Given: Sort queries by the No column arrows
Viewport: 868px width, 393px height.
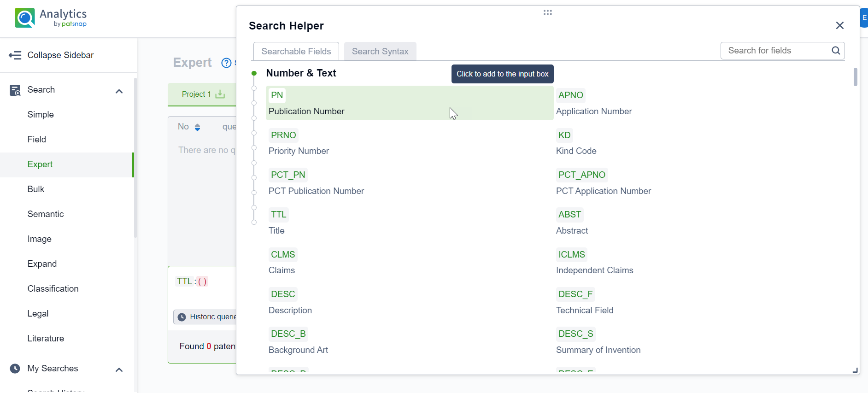Looking at the screenshot, I should [197, 127].
